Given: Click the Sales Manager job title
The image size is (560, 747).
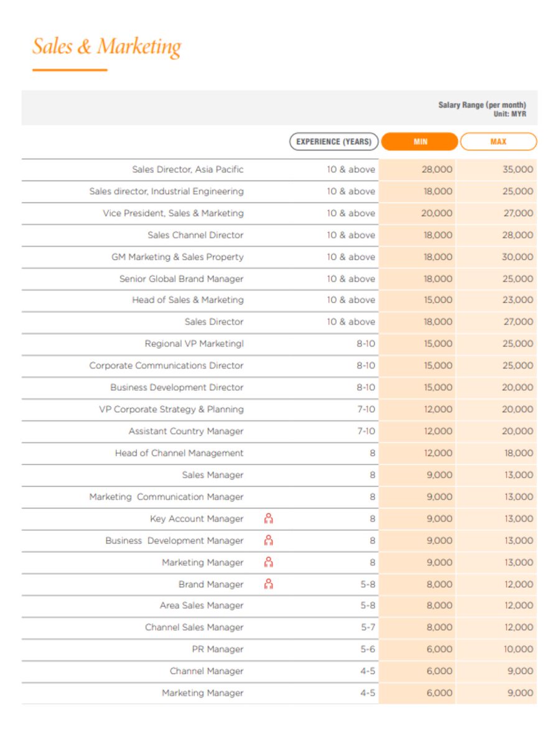Looking at the screenshot, I should pos(213,474).
